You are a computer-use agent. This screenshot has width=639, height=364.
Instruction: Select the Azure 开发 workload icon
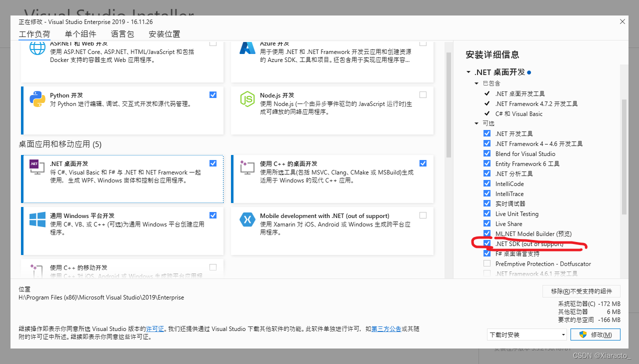[247, 48]
